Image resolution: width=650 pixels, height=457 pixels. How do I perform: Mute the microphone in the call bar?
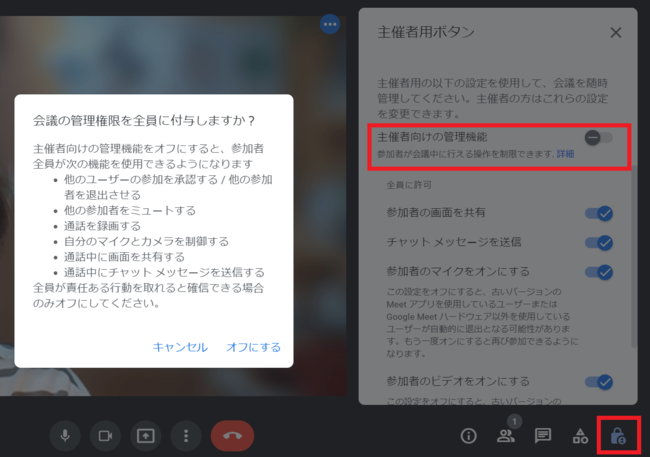(65, 436)
